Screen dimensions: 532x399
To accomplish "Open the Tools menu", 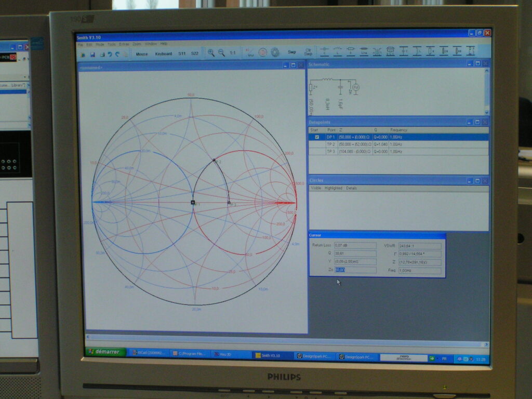I will (111, 44).
